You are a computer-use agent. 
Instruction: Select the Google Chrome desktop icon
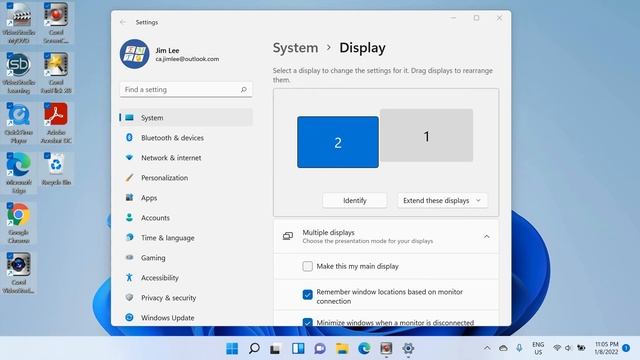tap(18, 223)
